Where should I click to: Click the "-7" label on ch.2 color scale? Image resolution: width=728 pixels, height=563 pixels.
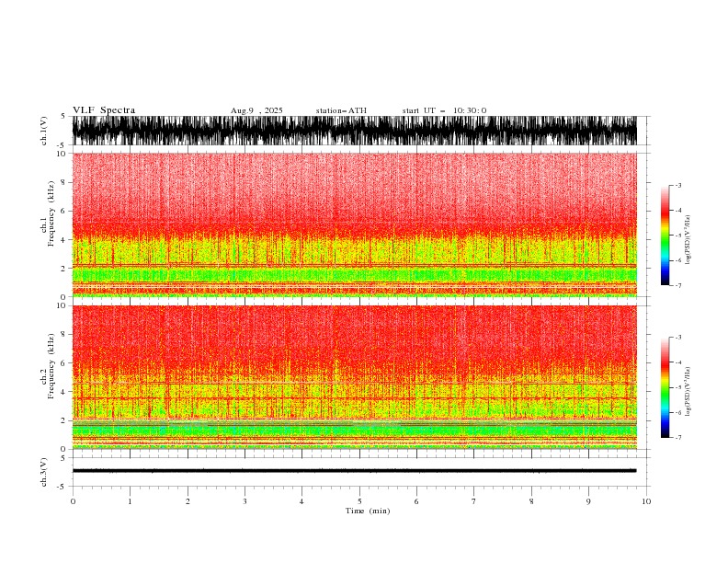(677, 437)
